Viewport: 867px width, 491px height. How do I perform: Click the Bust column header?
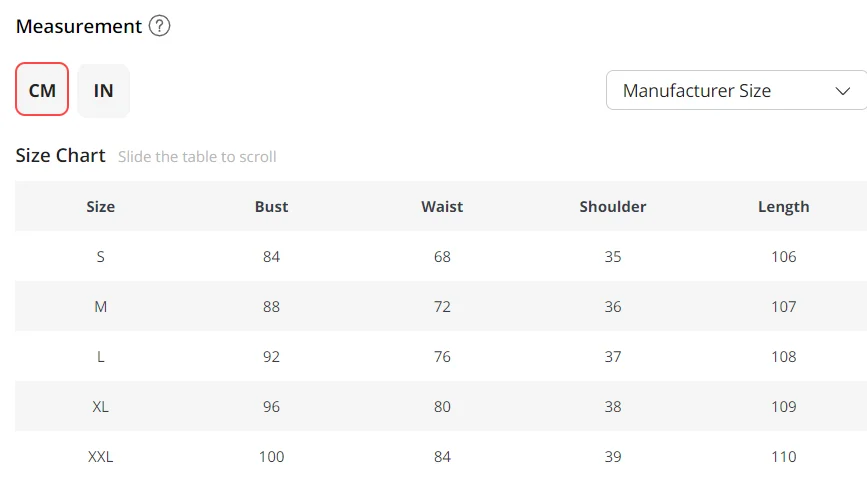coord(271,207)
